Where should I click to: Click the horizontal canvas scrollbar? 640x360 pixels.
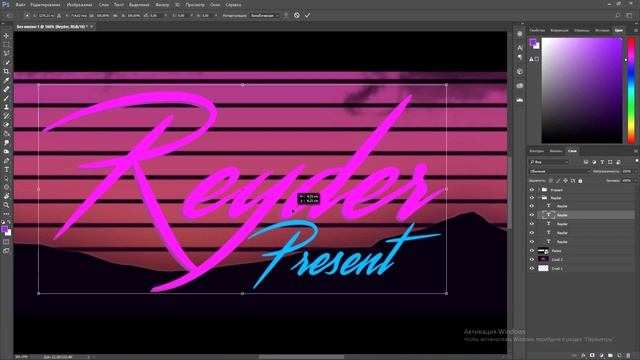(301, 357)
